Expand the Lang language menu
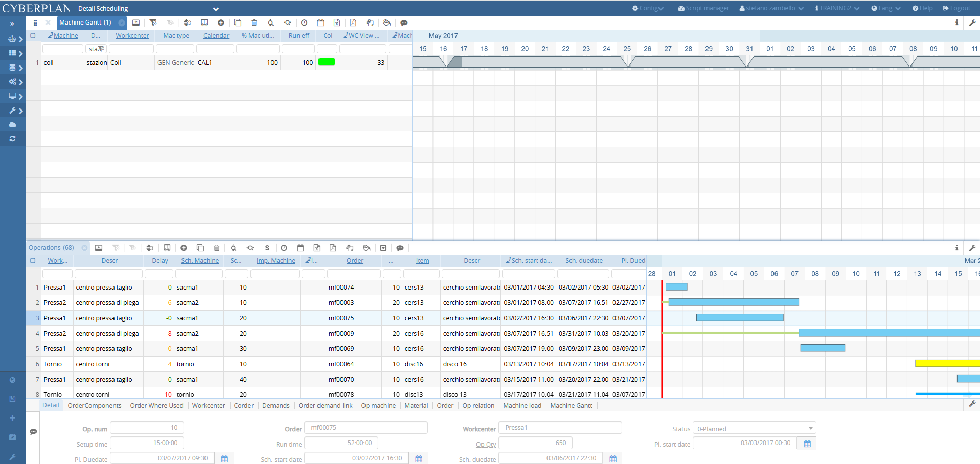The height and width of the screenshot is (464, 980). [885, 8]
